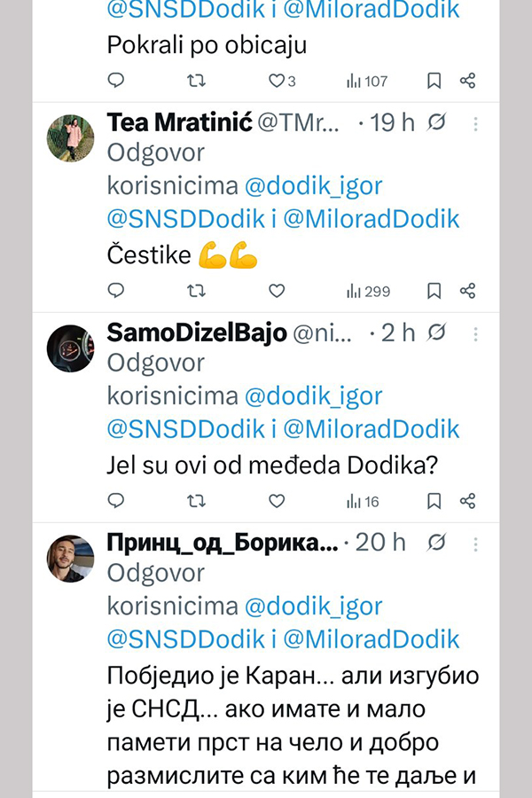The width and height of the screenshot is (532, 798).
Task: Open SamoDizelBajo's profile avatar
Action: 70,348
